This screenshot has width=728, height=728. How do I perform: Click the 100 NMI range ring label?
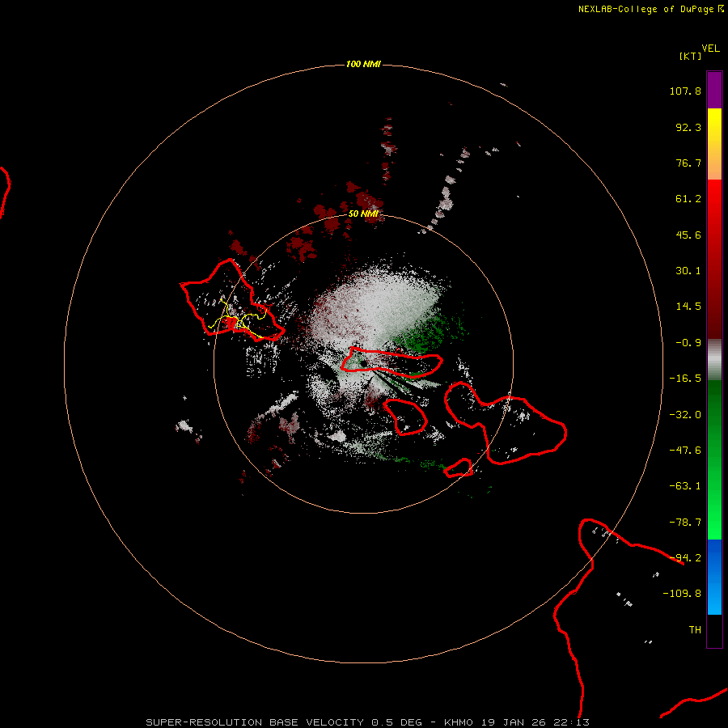[363, 64]
